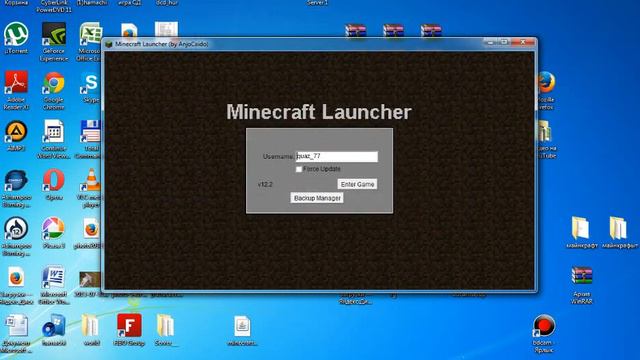Select Firefox HTML file below Ashampoo 12
Screen dimensions: 640x360
coord(16,278)
